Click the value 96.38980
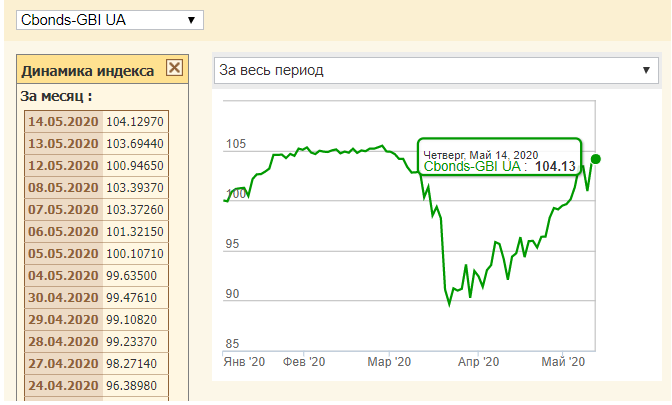 (132, 386)
